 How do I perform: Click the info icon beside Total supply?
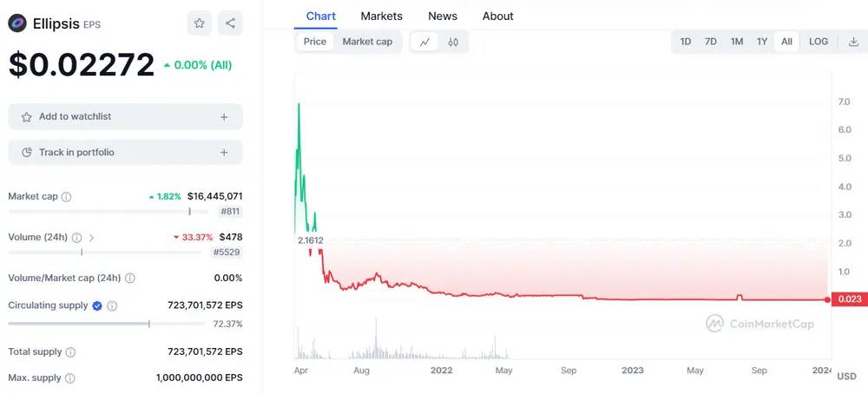click(70, 352)
